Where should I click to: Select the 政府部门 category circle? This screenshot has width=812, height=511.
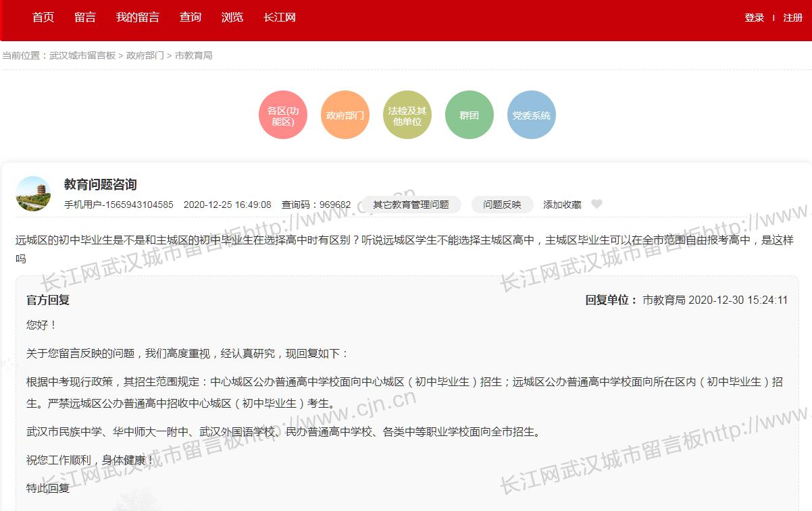(x=345, y=115)
